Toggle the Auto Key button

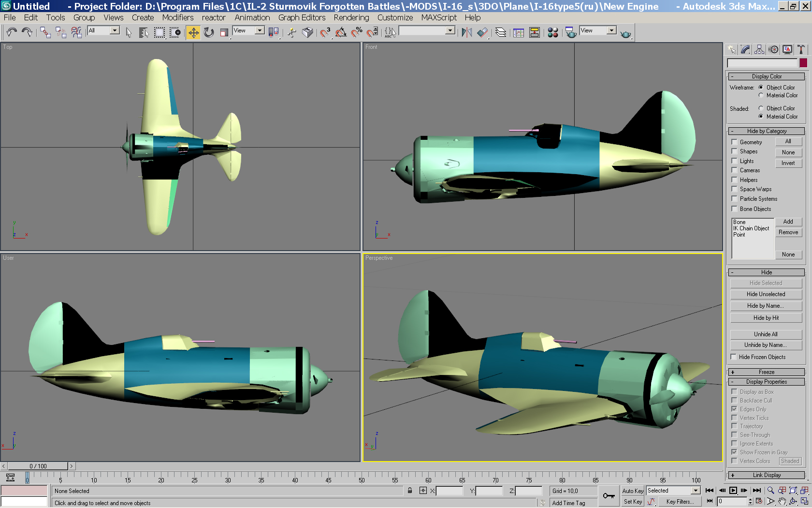pos(633,491)
